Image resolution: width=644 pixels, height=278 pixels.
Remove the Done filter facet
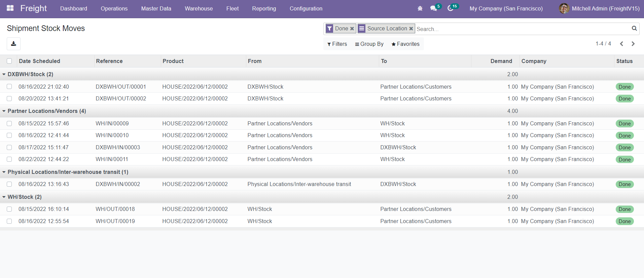352,29
